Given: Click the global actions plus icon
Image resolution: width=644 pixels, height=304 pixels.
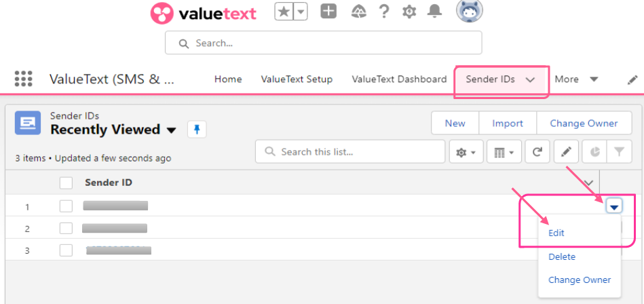Looking at the screenshot, I should click(x=328, y=12).
